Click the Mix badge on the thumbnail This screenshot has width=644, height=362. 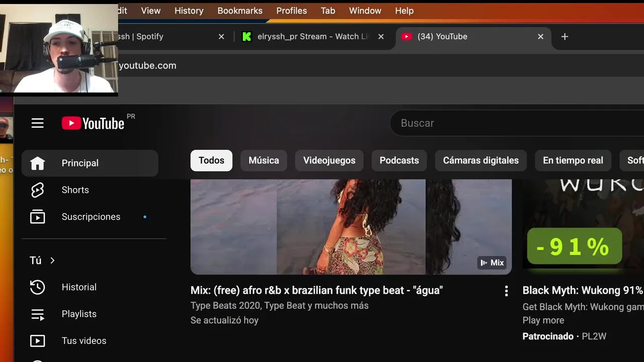(492, 262)
